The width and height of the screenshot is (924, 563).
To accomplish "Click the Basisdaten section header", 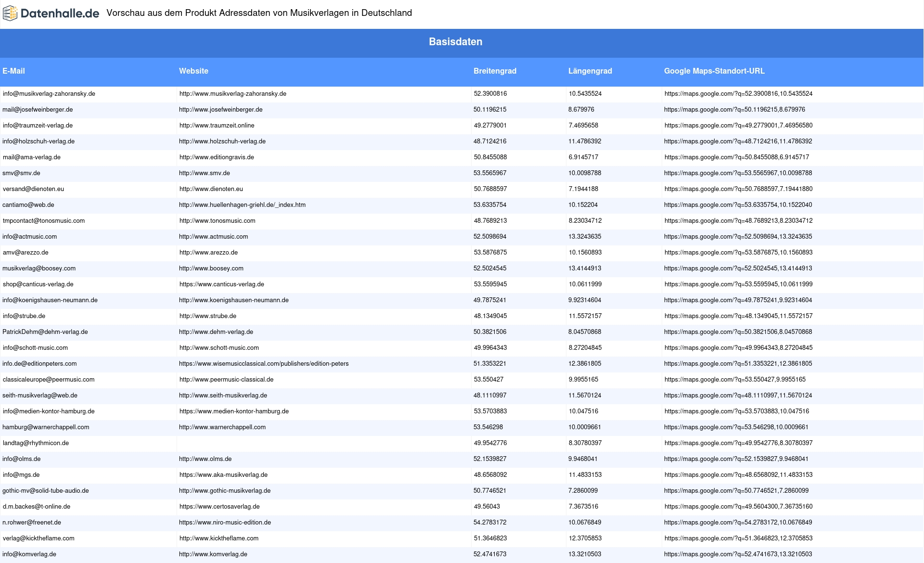I will click(456, 42).
